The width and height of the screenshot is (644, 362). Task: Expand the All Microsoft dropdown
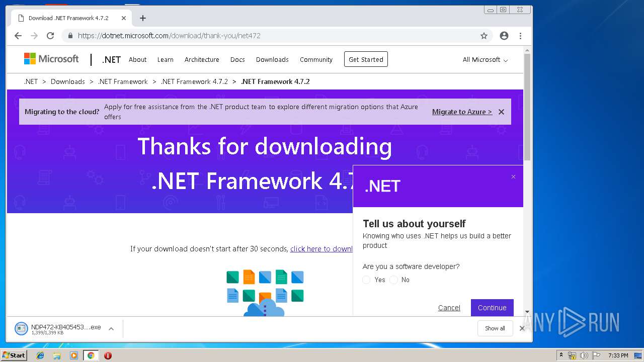[x=485, y=59]
